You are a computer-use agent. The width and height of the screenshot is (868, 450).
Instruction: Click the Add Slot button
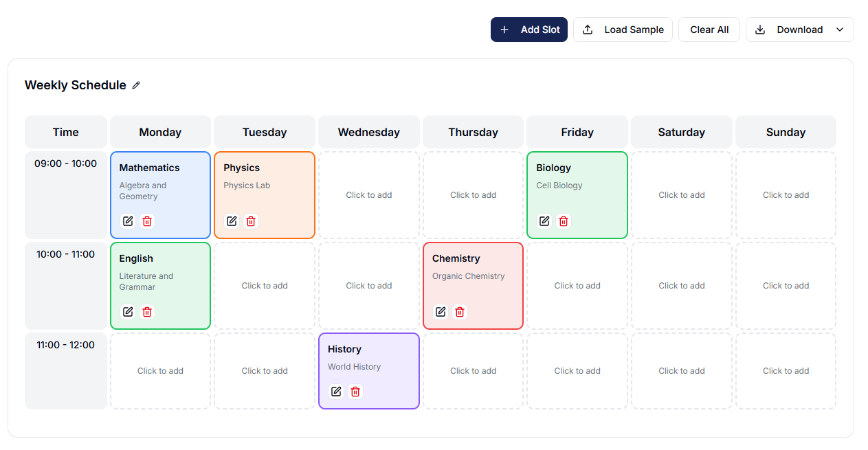tap(529, 30)
